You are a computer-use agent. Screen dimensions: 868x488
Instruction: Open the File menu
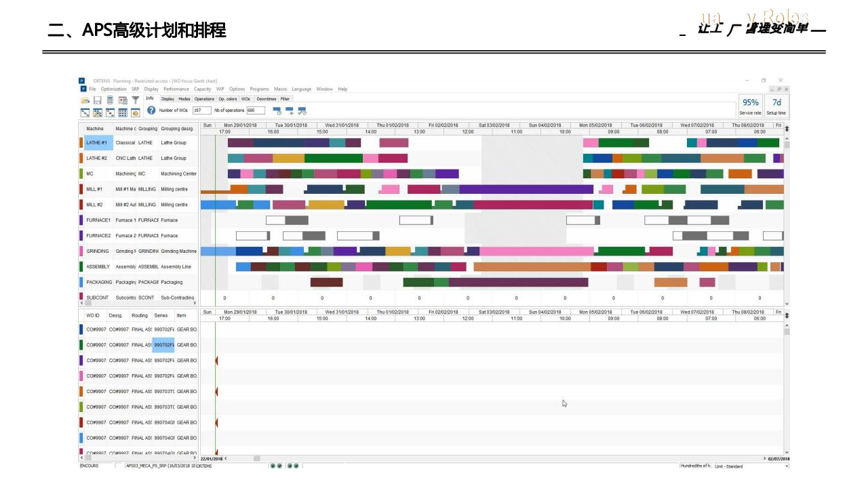click(x=92, y=89)
